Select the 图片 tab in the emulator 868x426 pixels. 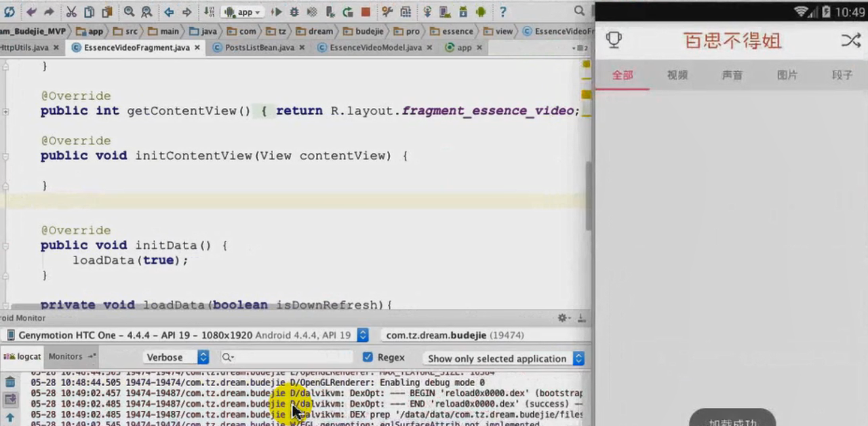(787, 75)
